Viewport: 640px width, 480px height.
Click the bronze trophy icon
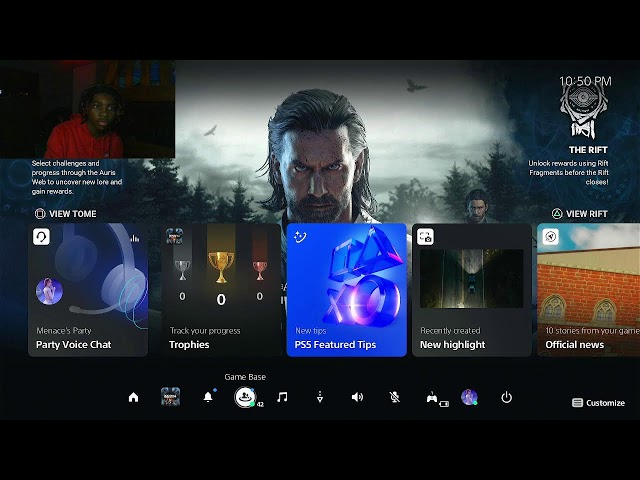pos(260,271)
